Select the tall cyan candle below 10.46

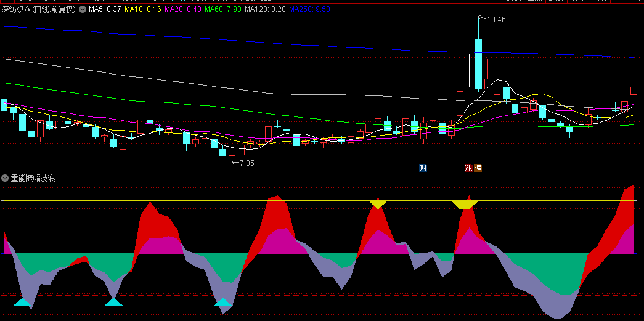[x=478, y=65]
